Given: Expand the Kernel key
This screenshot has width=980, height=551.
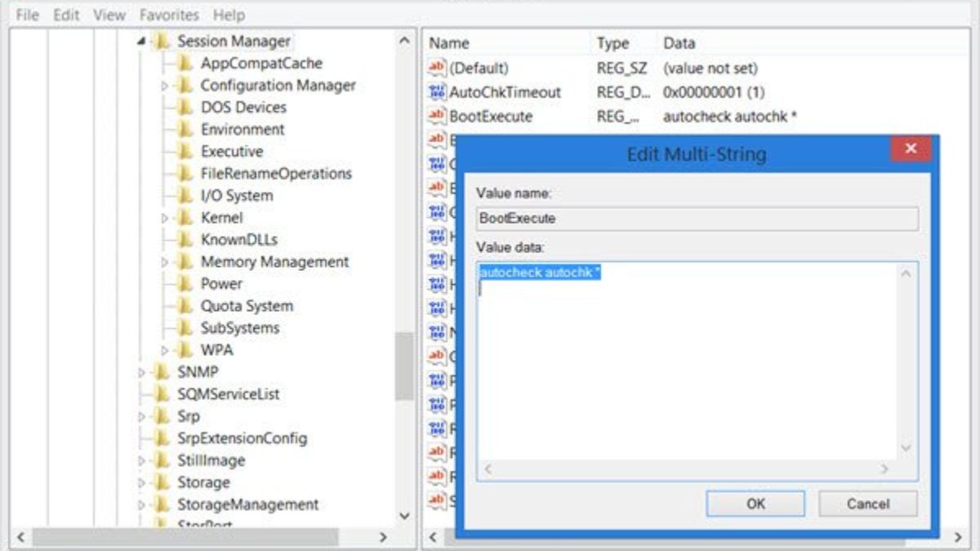Looking at the screenshot, I should pos(165,218).
